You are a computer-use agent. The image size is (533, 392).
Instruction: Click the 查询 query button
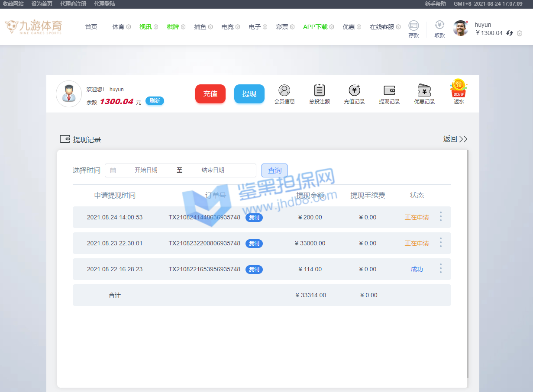pyautogui.click(x=275, y=170)
